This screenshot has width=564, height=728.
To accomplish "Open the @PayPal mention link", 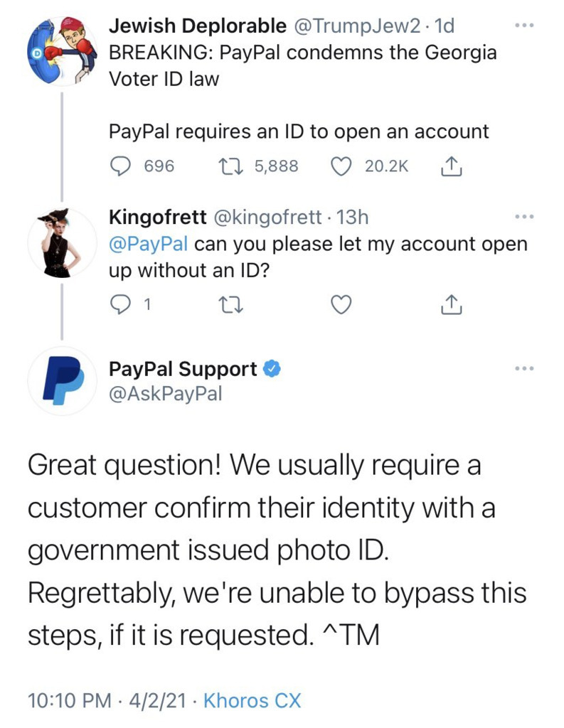I will click(x=148, y=245).
